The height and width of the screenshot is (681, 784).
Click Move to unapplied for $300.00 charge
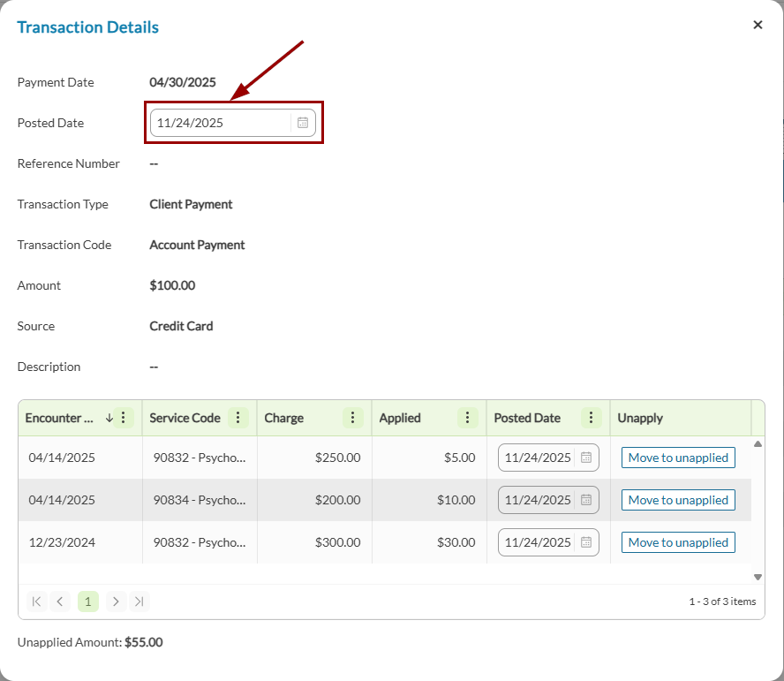678,542
